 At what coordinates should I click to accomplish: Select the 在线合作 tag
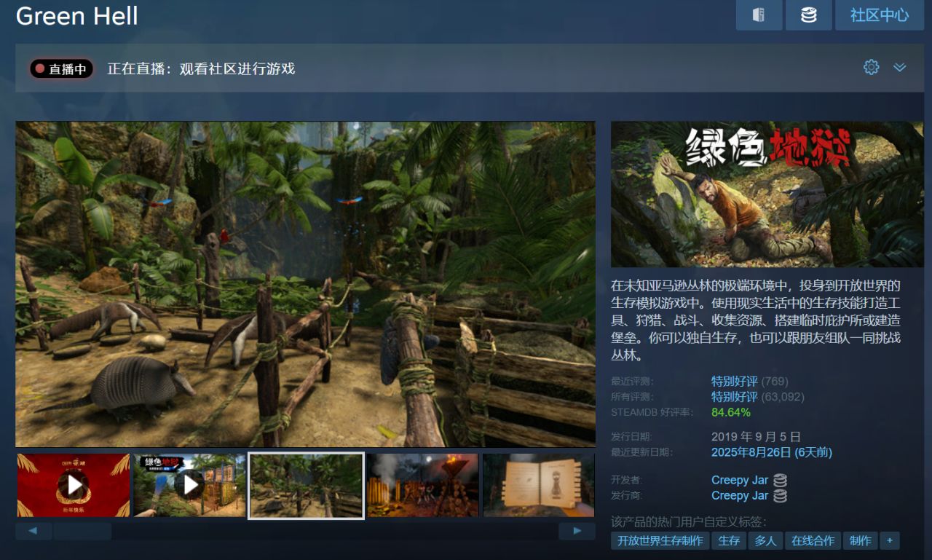pos(813,540)
